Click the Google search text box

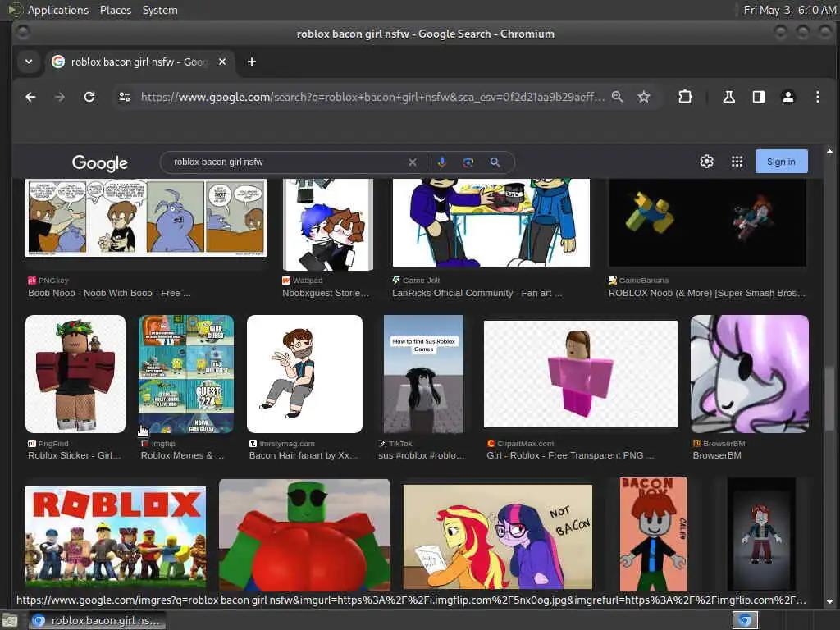click(x=286, y=162)
